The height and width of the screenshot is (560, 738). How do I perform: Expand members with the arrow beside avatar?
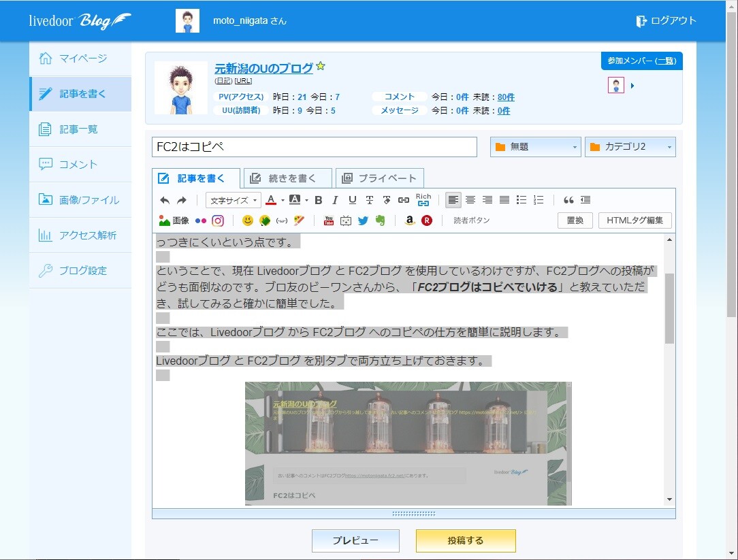click(632, 86)
